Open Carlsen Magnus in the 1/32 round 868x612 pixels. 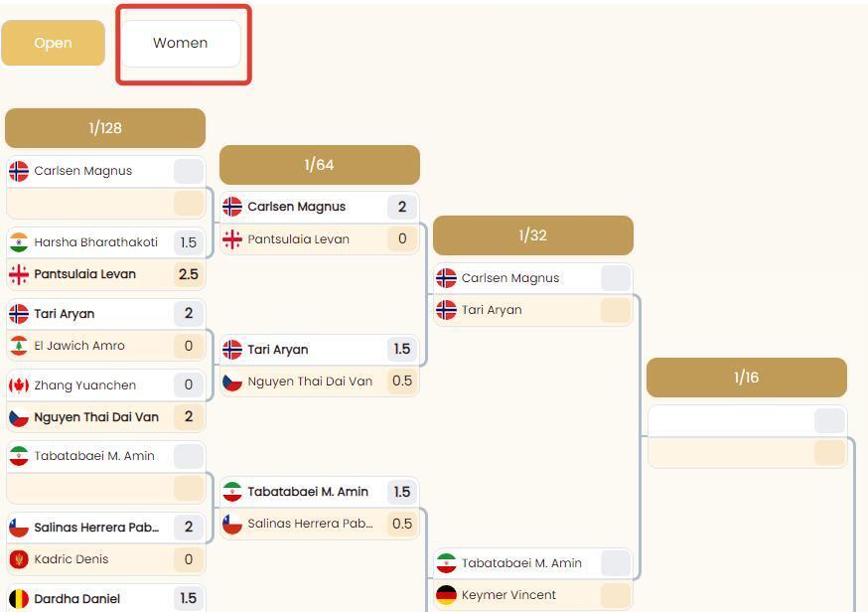510,278
